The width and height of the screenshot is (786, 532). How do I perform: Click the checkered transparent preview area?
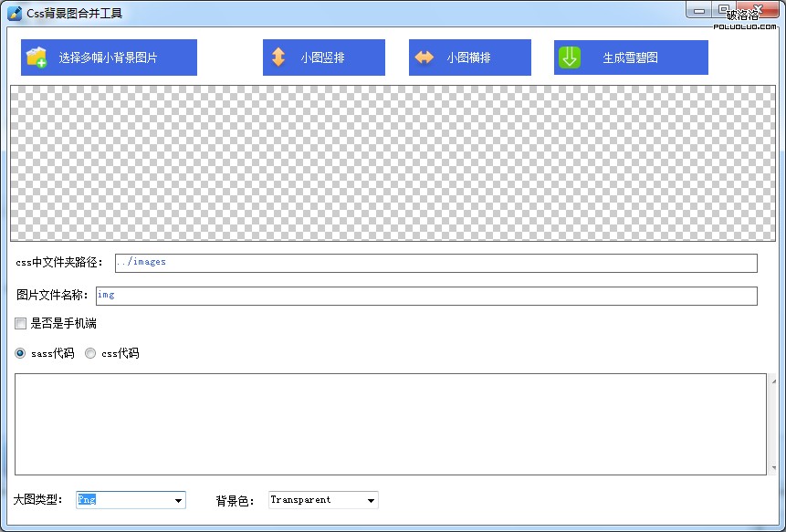click(393, 162)
